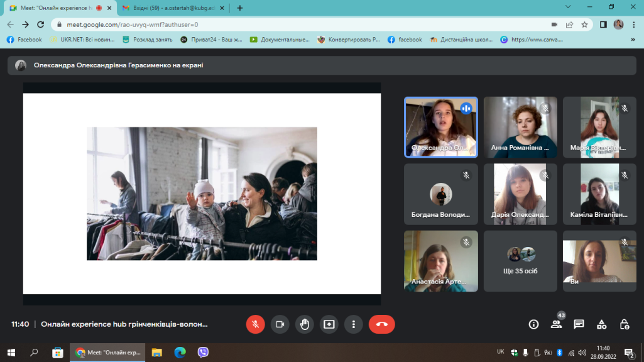
Task: Open the Приват24 bookmark
Action: pyautogui.click(x=212, y=40)
